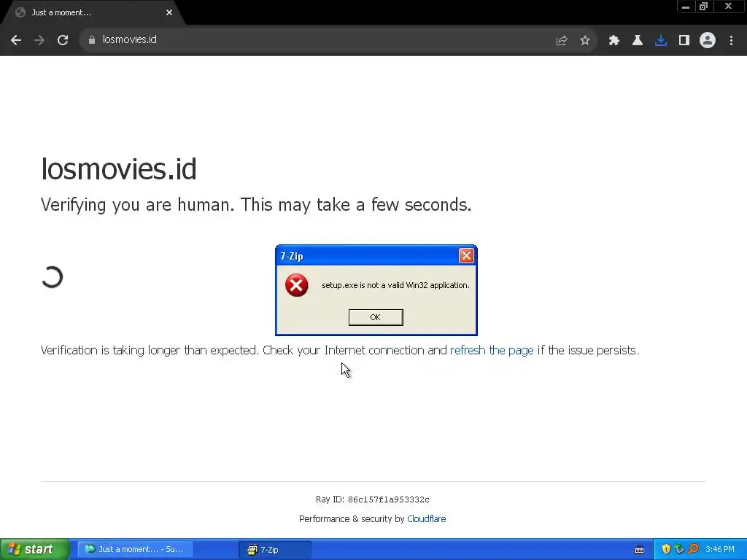Image resolution: width=747 pixels, height=560 pixels.
Task: Click the keyboard icon in the taskbar
Action: pos(639,550)
